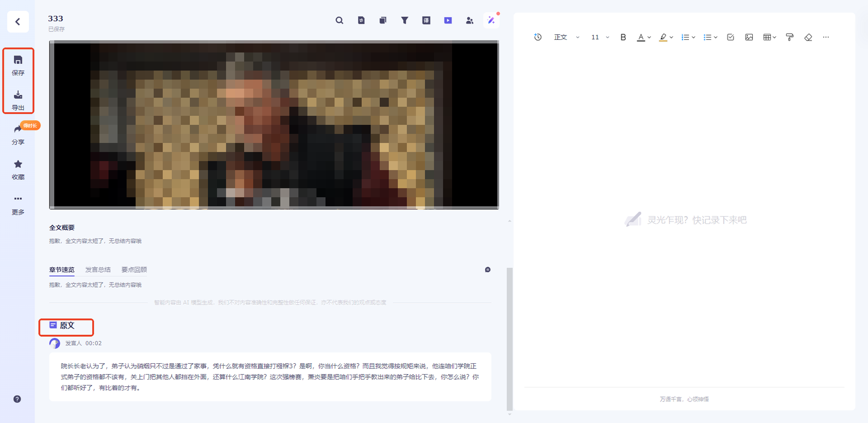Click the pixelated video thumbnail
This screenshot has height=423, width=868.
[274, 125]
